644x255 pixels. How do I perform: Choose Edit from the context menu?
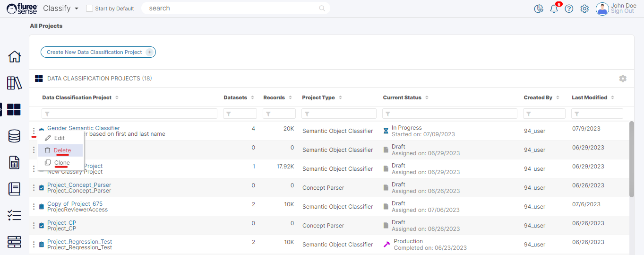click(x=59, y=138)
